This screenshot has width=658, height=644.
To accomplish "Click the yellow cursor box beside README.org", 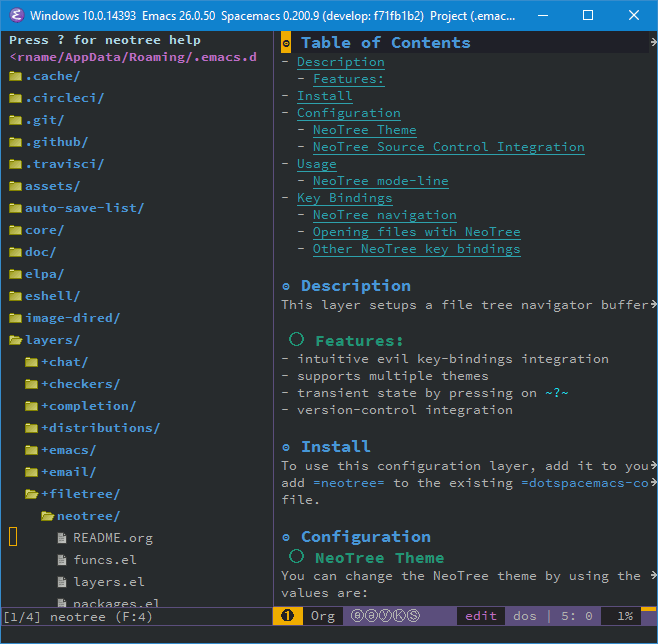I will [x=13, y=537].
